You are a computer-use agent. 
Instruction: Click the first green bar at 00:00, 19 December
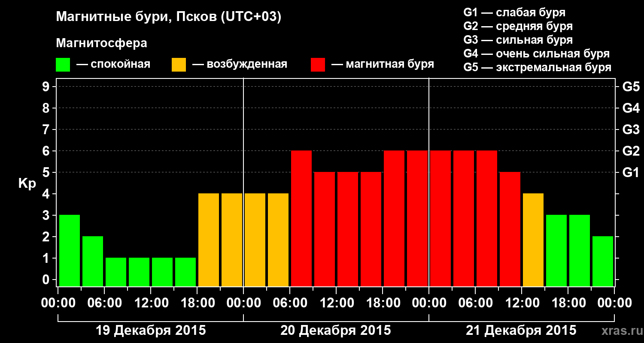click(x=70, y=250)
